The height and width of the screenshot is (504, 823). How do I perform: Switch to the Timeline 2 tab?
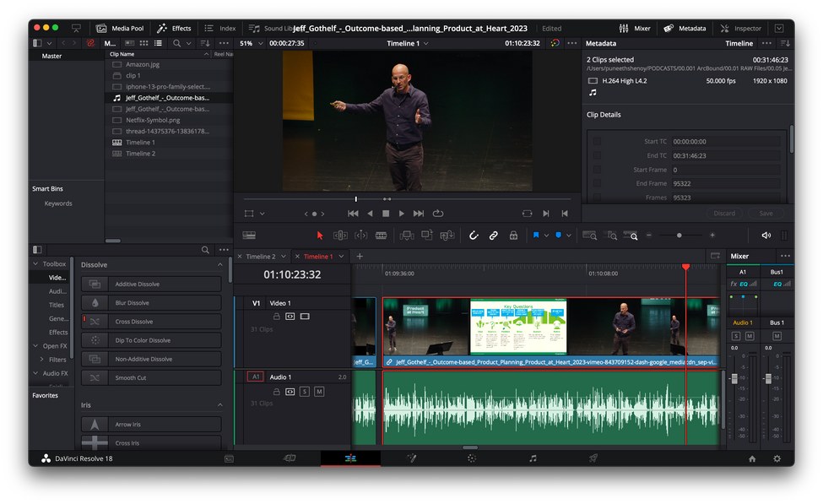click(x=261, y=257)
